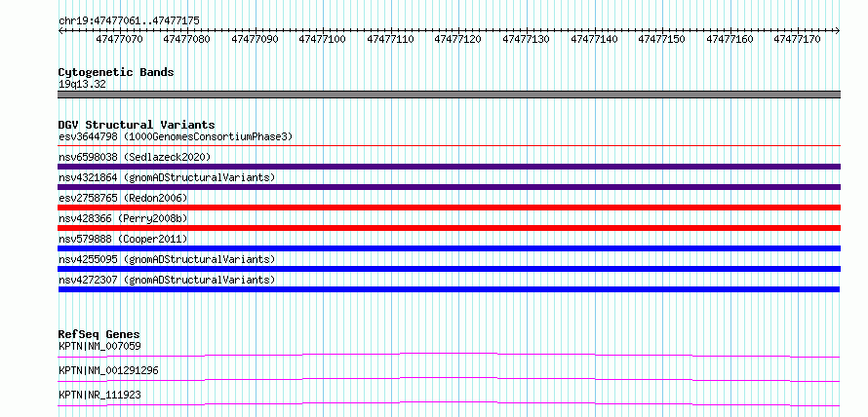This screenshot has height=417, width=868.
Task: Click the purple bar for nsv4321864
Action: point(449,187)
